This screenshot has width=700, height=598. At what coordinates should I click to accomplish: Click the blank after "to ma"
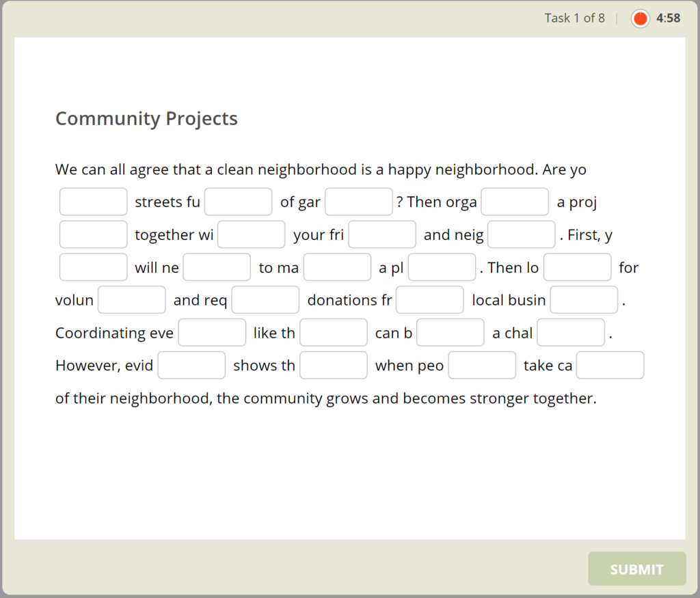coord(337,267)
